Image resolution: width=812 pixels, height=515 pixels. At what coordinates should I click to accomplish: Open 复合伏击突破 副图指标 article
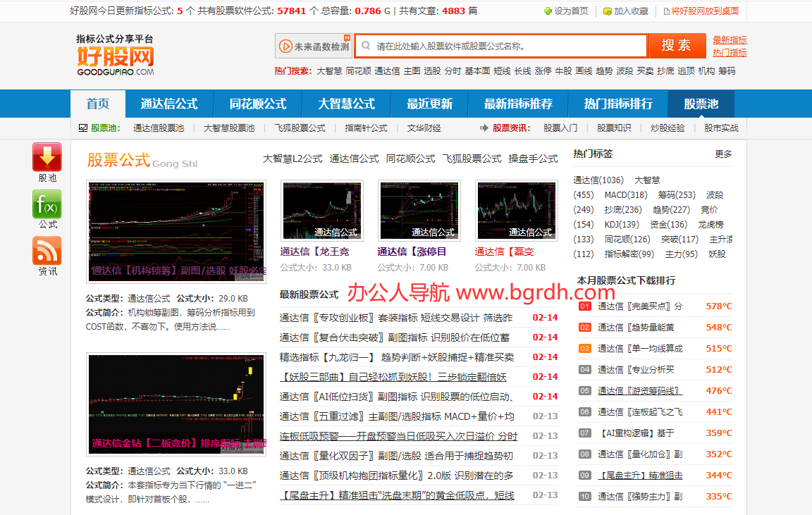[395, 337]
